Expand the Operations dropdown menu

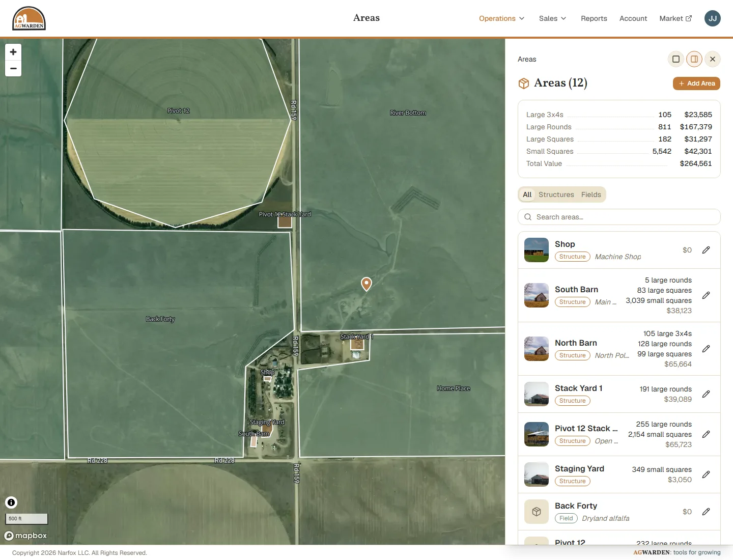click(501, 18)
